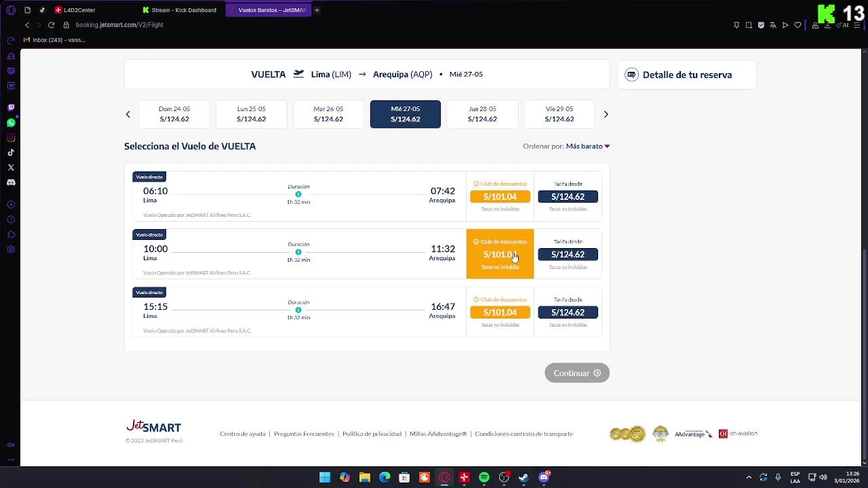The height and width of the screenshot is (488, 868).
Task: Choose Club de descuentos fare for 10:00 flight
Action: click(x=500, y=254)
